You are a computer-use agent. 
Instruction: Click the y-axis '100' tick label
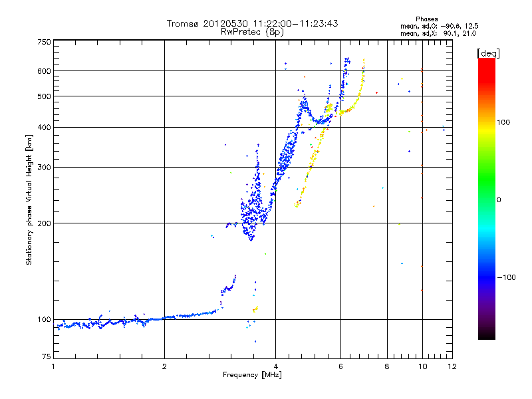click(44, 320)
